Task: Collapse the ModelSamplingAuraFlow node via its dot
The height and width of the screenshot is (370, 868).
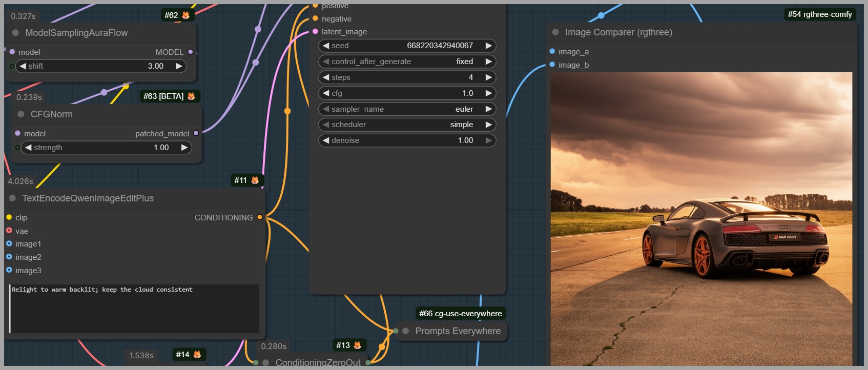Action: pyautogui.click(x=15, y=33)
